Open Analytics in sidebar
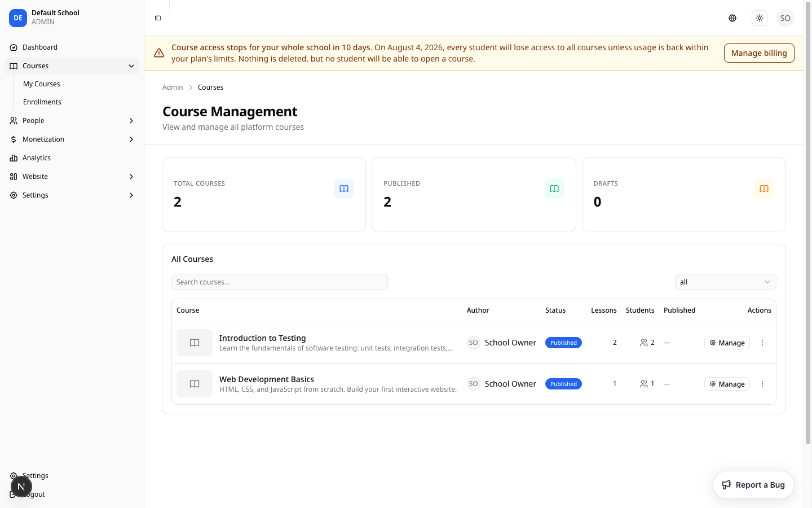The height and width of the screenshot is (508, 812). 72,158
